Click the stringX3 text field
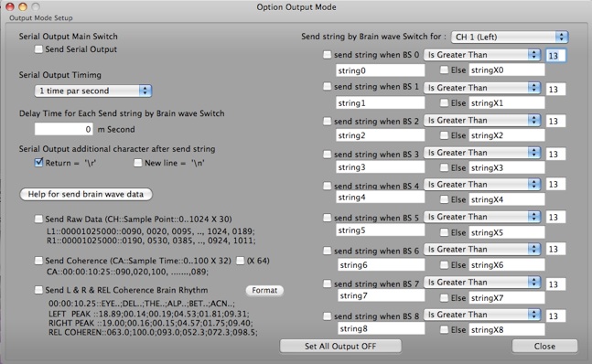This screenshot has height=364, width=592. (x=507, y=168)
